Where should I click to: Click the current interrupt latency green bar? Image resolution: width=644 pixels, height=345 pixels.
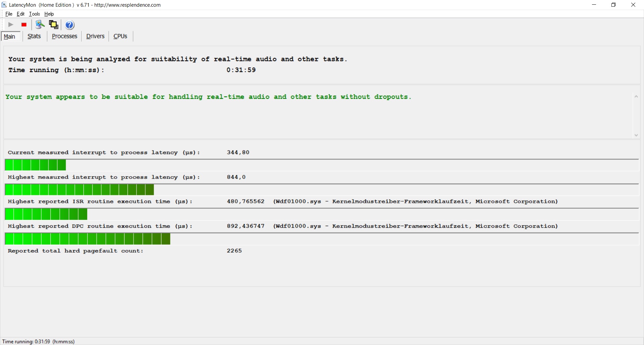coord(35,165)
